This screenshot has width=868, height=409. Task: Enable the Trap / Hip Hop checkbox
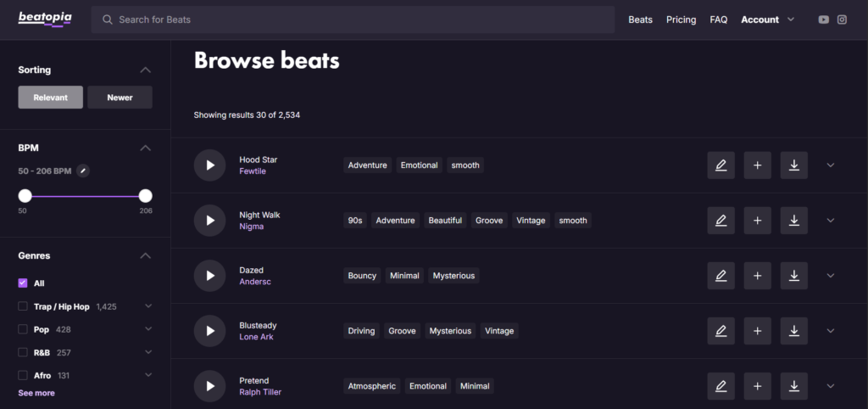(x=23, y=306)
